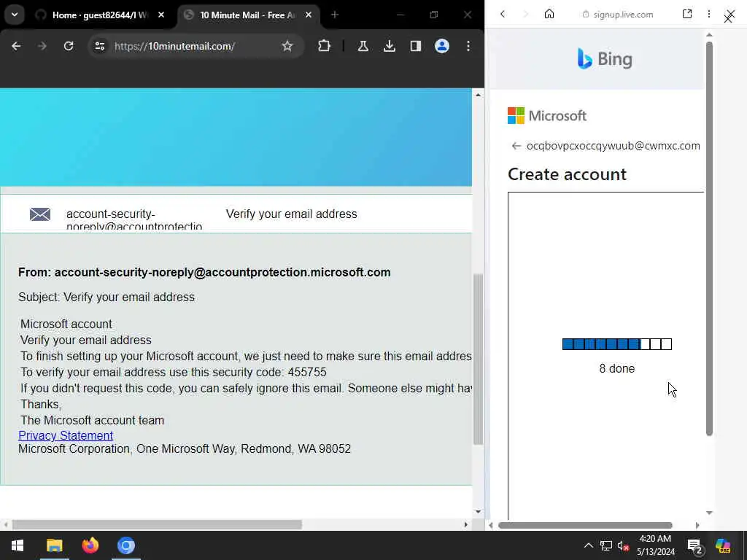The height and width of the screenshot is (560, 747).
Task: Open Chrome three-dot menu
Action: click(x=468, y=46)
